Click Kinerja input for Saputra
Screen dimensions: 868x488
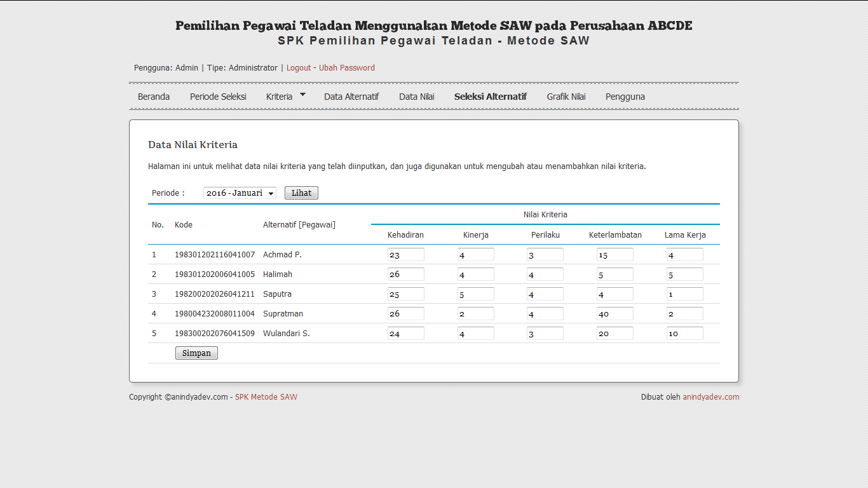pos(475,294)
